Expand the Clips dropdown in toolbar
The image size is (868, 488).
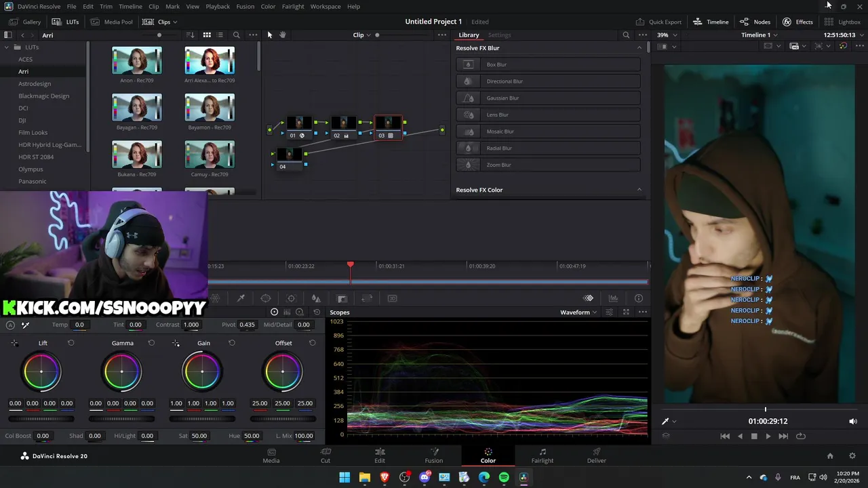pos(159,22)
